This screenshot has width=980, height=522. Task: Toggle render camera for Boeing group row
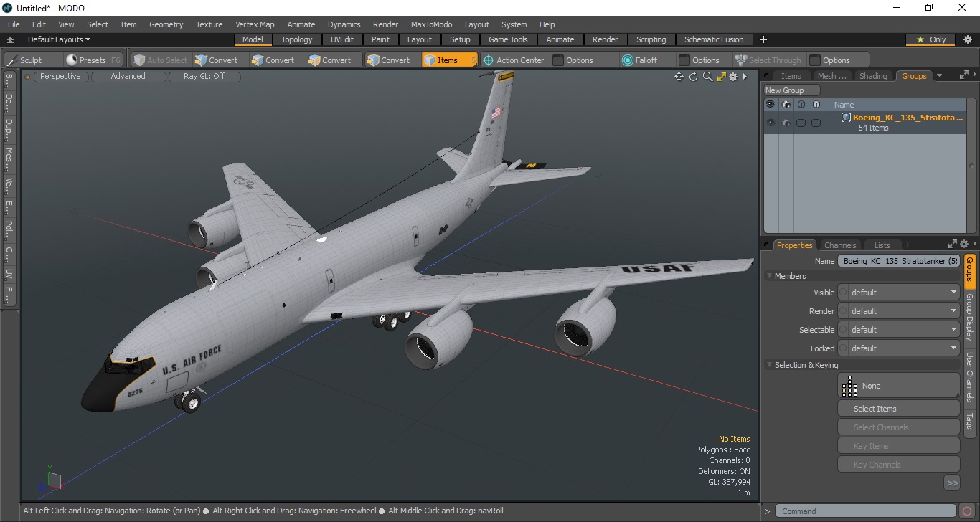[x=786, y=123]
